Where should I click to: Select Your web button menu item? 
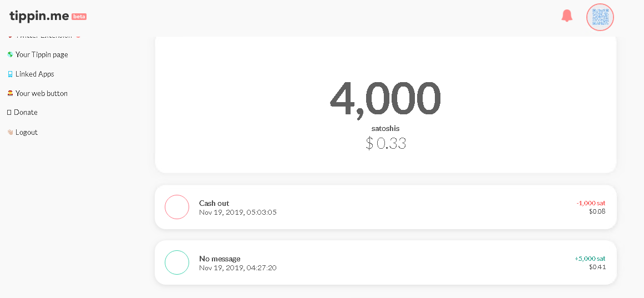[42, 93]
